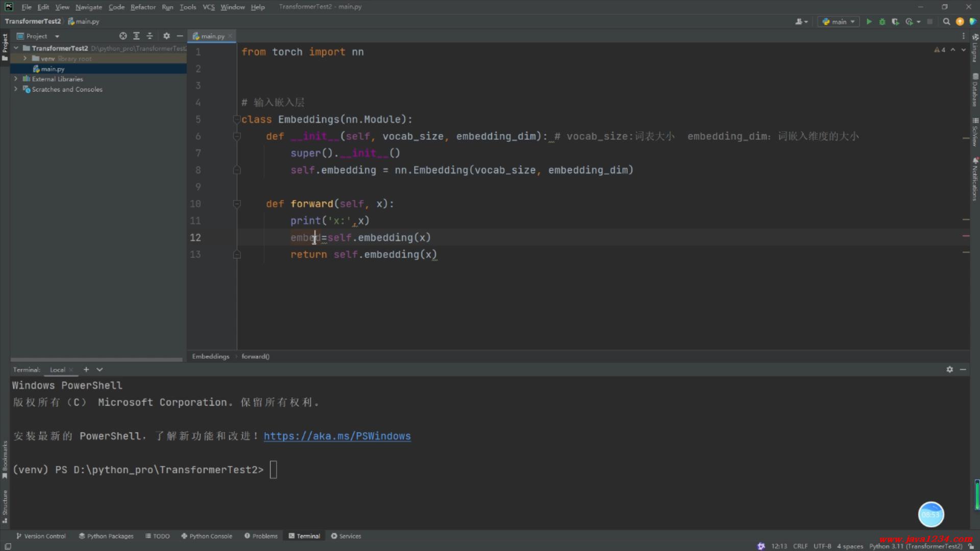
Task: Open the Refactor menu
Action: (x=143, y=7)
